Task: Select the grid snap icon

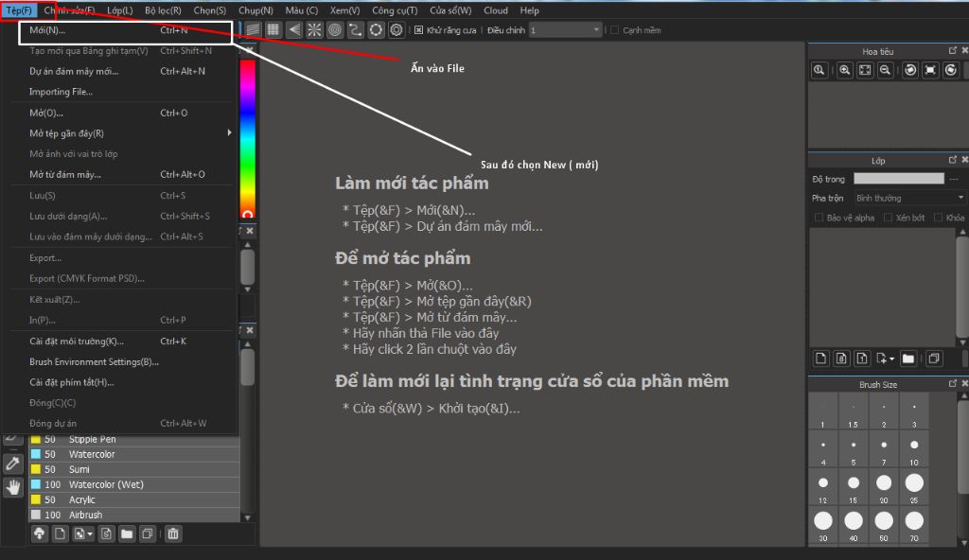Action: tap(273, 29)
